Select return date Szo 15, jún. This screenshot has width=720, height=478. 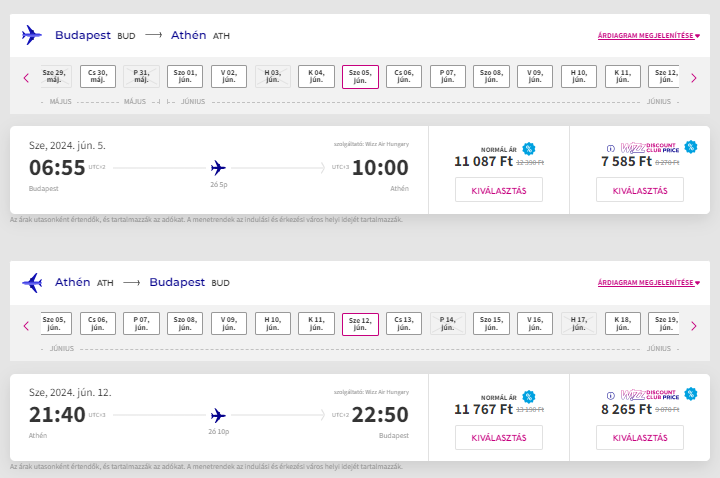click(x=491, y=323)
